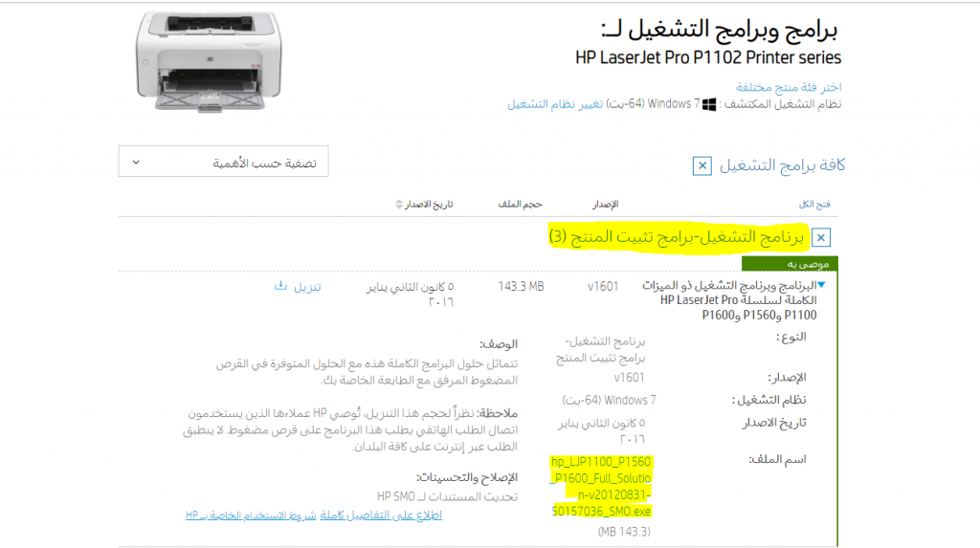This screenshot has width=980, height=548.
Task: Open the تصفية حسب الأهمية filter dropdown
Action: click(223, 162)
